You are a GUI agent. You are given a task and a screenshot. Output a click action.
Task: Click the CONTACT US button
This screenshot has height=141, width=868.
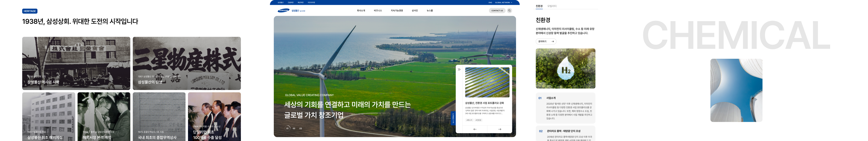coord(497,10)
